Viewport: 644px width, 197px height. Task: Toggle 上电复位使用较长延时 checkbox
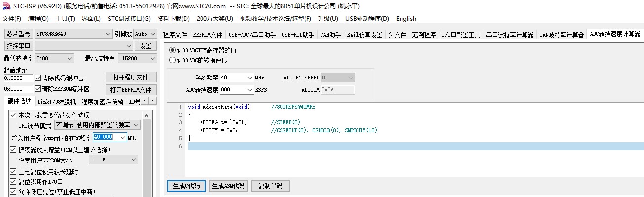tap(13, 172)
